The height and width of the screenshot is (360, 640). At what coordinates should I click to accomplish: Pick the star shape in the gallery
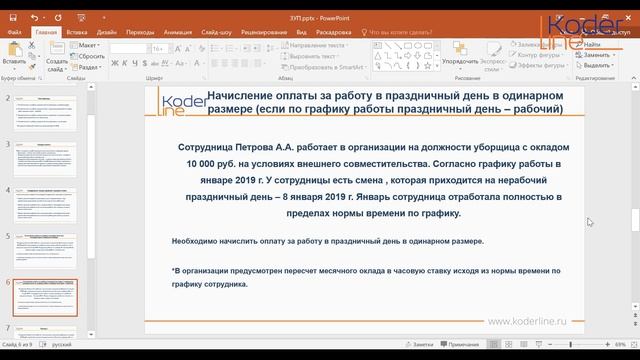[x=427, y=65]
